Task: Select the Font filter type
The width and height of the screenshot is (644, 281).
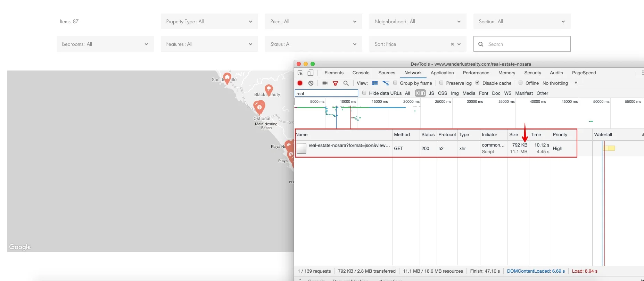Action: (x=484, y=93)
